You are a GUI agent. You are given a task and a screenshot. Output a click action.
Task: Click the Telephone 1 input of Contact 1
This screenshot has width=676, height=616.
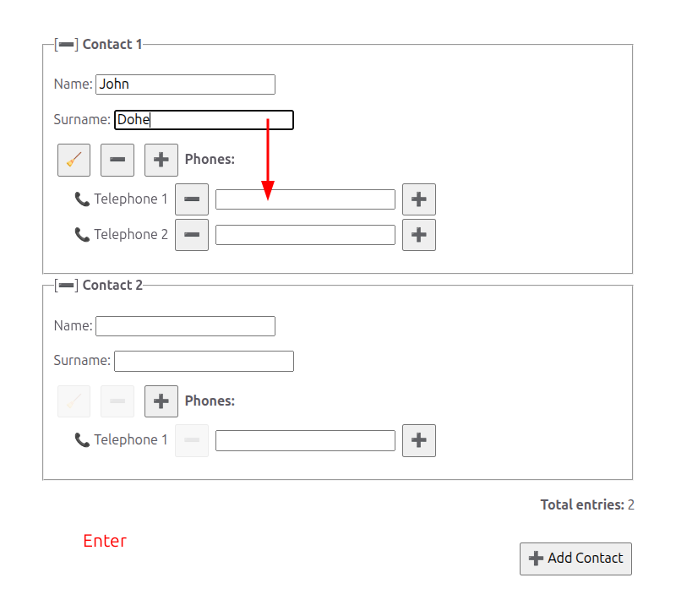[305, 199]
